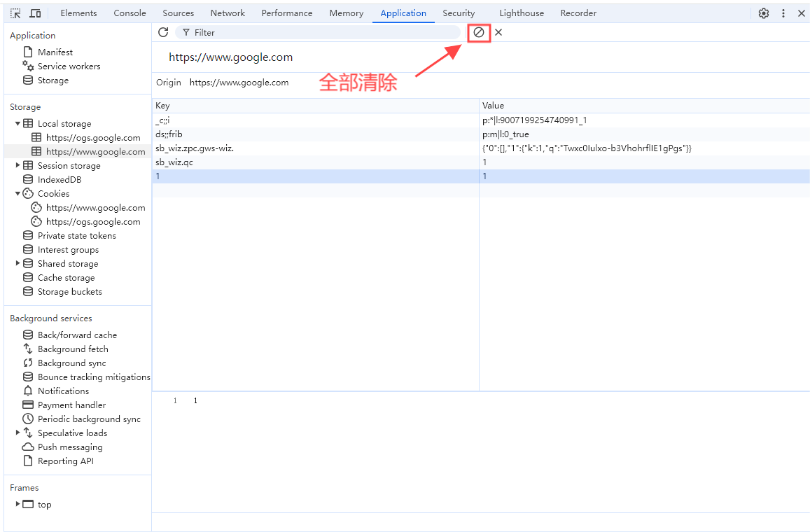810x532 pixels.
Task: Open the Sources tab
Action: [179, 13]
